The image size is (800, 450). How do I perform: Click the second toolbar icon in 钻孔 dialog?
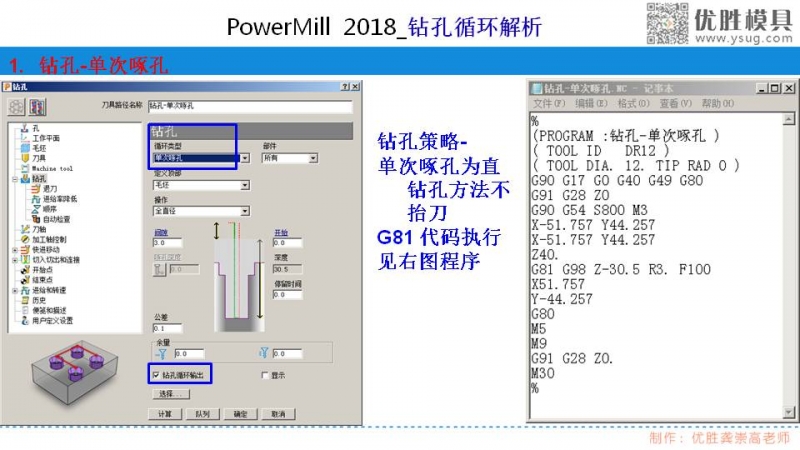[x=37, y=107]
